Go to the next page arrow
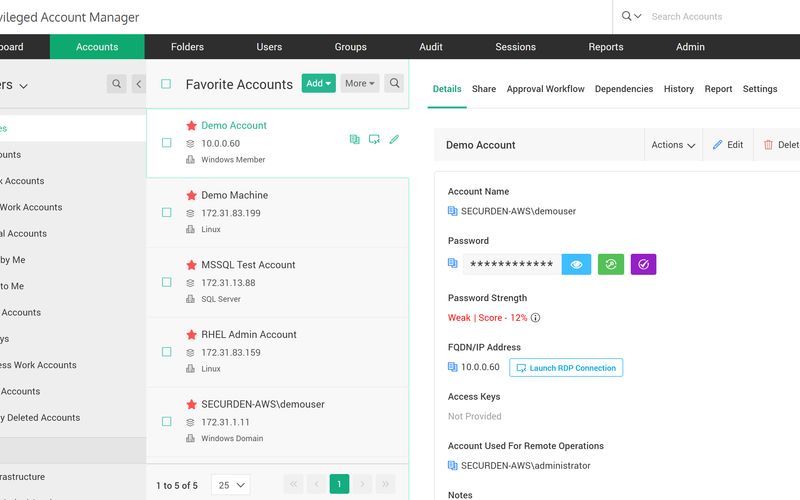800x500 pixels. pyautogui.click(x=362, y=484)
